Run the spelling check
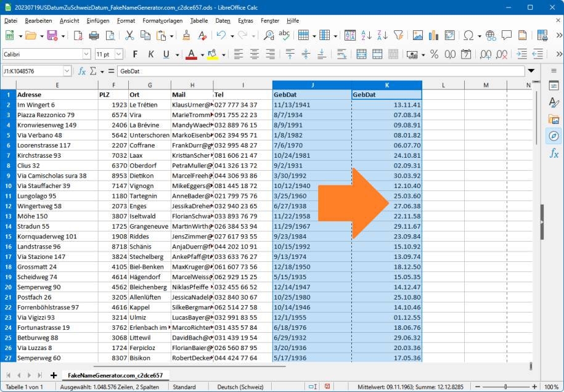 click(x=284, y=35)
